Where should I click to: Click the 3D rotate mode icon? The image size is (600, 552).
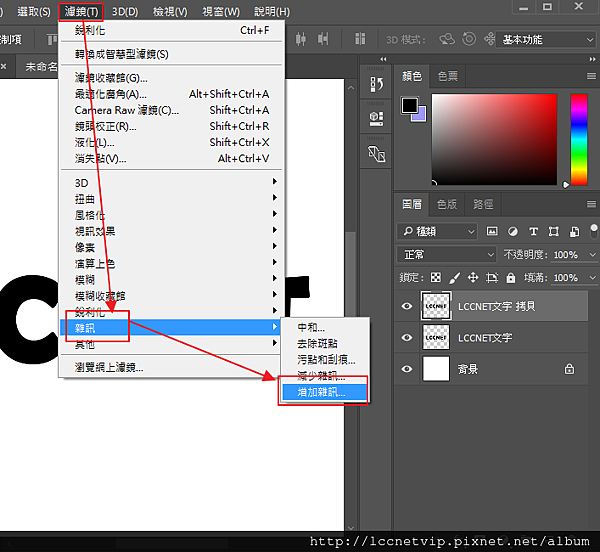pyautogui.click(x=447, y=39)
